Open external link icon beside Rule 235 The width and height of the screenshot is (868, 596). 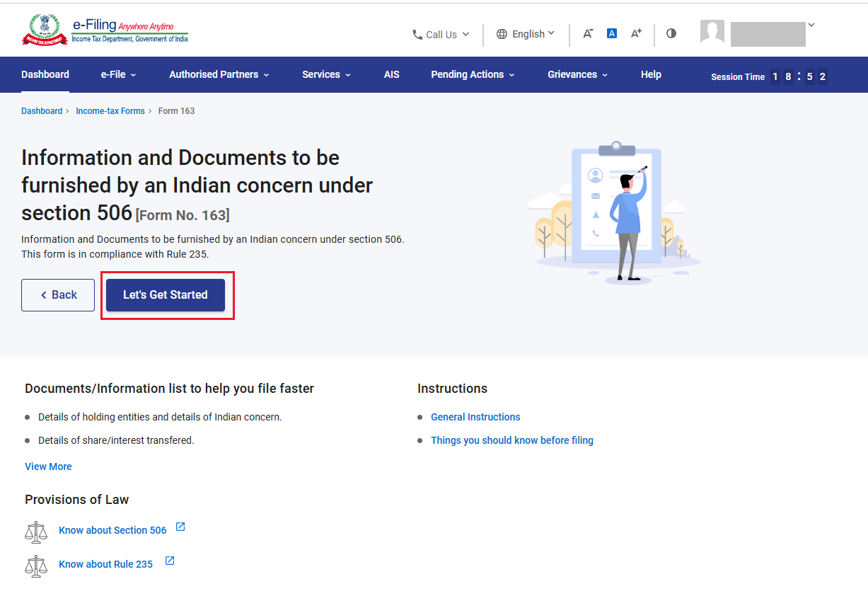[x=170, y=561]
